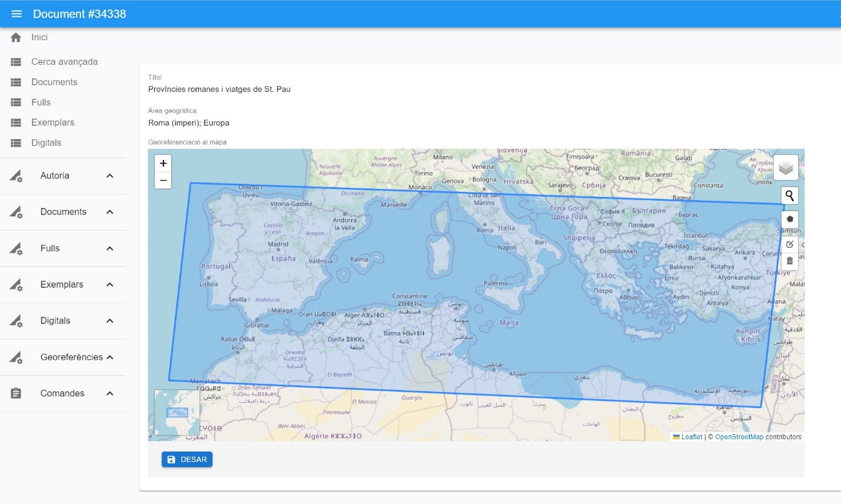Collapse the Georeferències chevron

coord(110,358)
